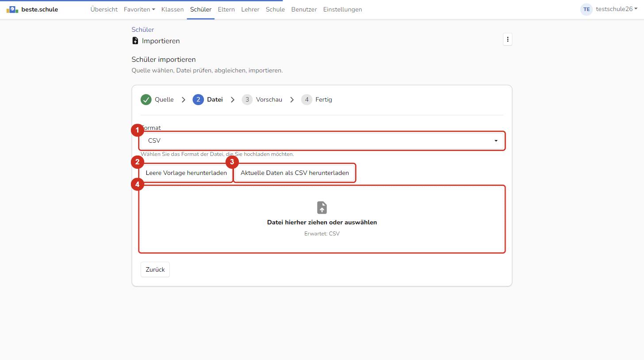Download the empty template via Leere Vorlage herunterladen
Image resolution: width=644 pixels, height=360 pixels.
pos(186,173)
